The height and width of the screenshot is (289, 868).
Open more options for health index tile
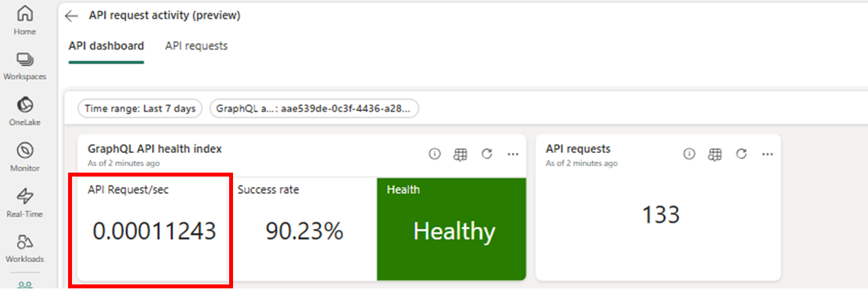point(513,154)
